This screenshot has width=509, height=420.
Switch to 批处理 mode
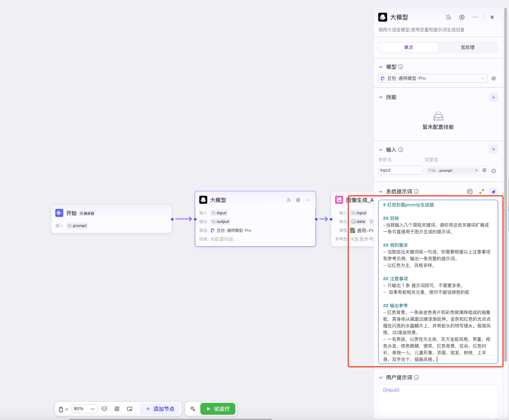coord(468,47)
